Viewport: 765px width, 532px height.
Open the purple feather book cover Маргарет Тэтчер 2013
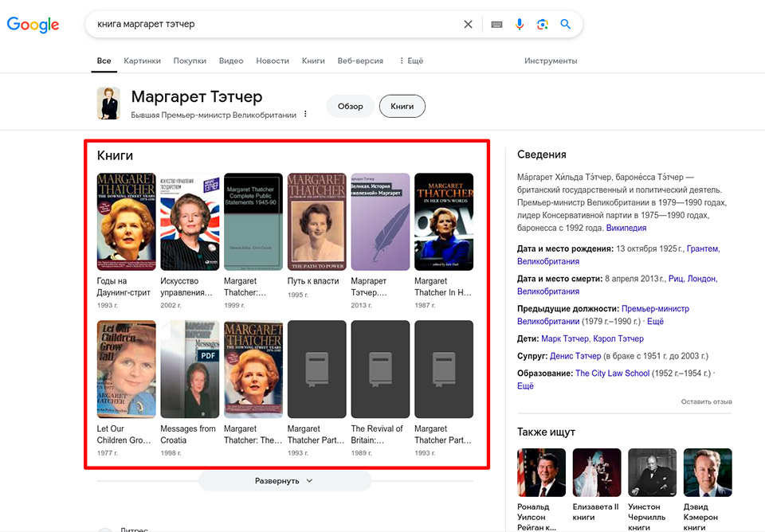click(x=380, y=222)
